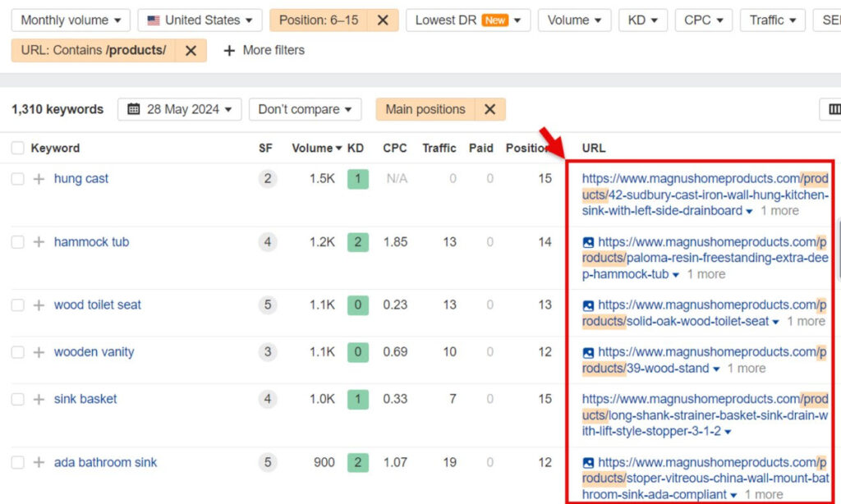Open the wood toilet seat keyword link

97,305
